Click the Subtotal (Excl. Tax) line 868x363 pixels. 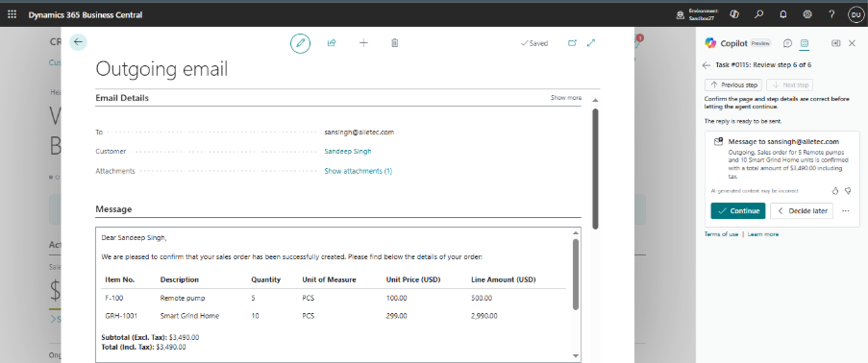150,337
